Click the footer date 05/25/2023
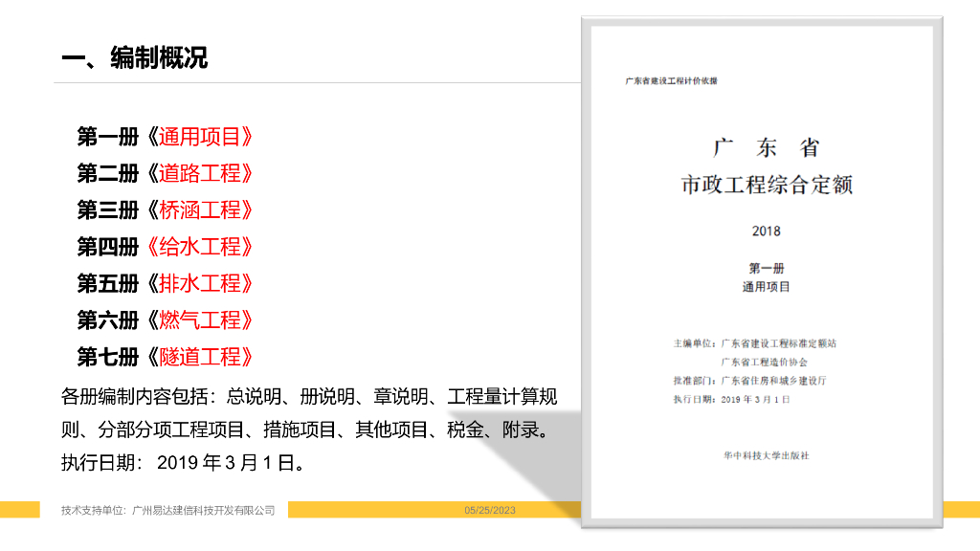 pos(490,510)
